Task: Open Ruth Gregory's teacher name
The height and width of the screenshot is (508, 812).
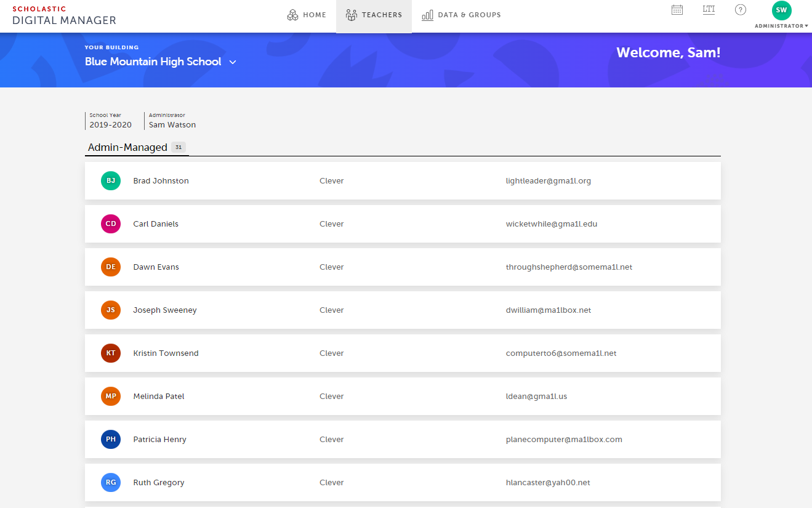Action: (159, 483)
